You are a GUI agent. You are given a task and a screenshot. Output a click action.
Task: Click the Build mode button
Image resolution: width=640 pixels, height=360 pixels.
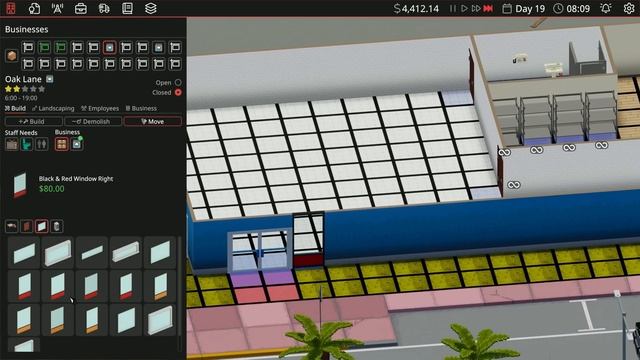pyautogui.click(x=33, y=121)
